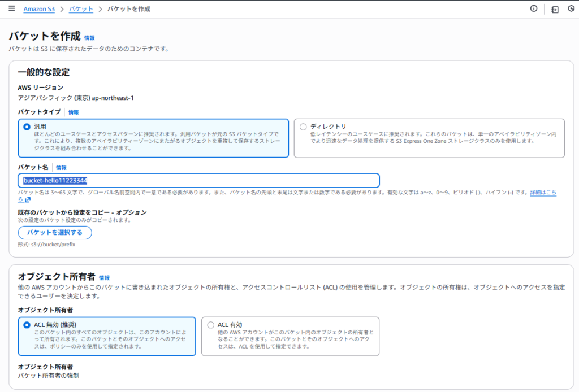Choose the ACL 有効 radio button
The height and width of the screenshot is (392, 579).
tap(211, 325)
